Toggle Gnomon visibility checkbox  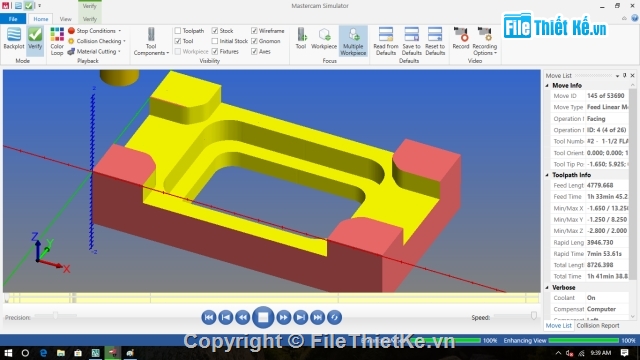254,41
